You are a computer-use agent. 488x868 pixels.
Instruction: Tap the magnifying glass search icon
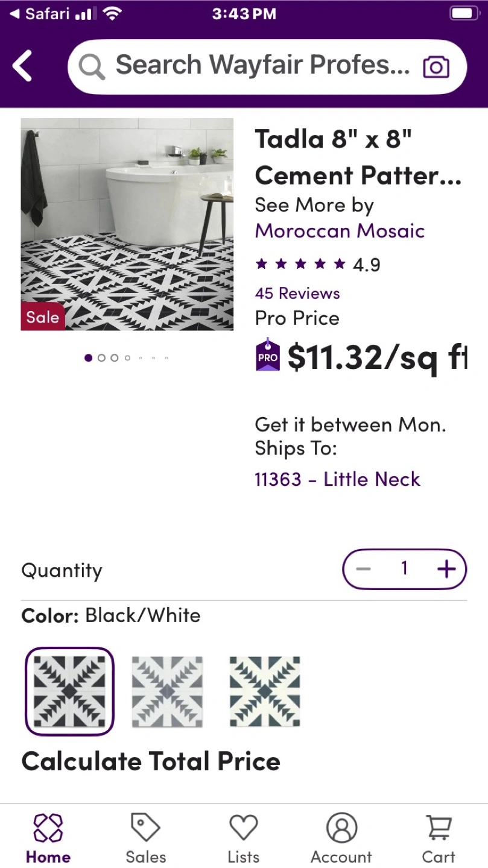pos(92,66)
